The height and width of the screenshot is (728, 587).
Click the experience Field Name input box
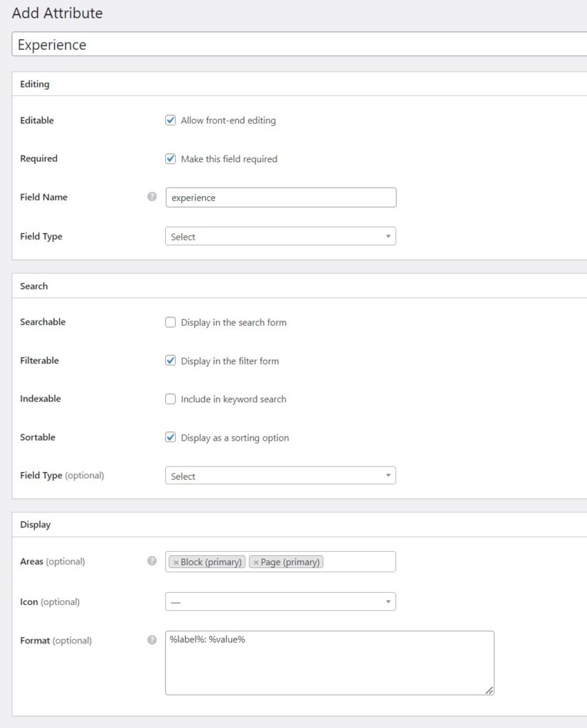tap(280, 197)
